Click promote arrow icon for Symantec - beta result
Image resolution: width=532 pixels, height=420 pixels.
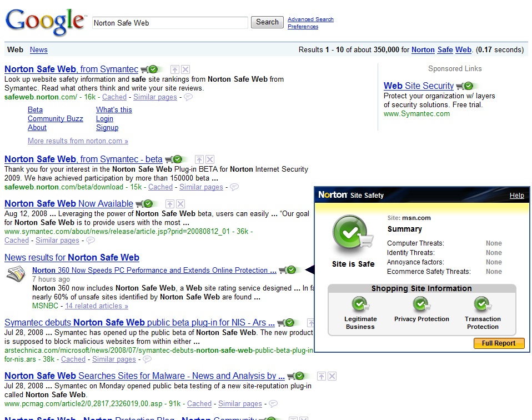[x=199, y=159]
